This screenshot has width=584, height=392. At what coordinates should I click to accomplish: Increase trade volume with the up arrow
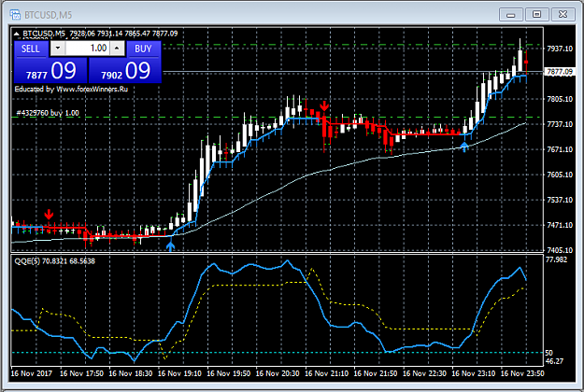click(117, 48)
